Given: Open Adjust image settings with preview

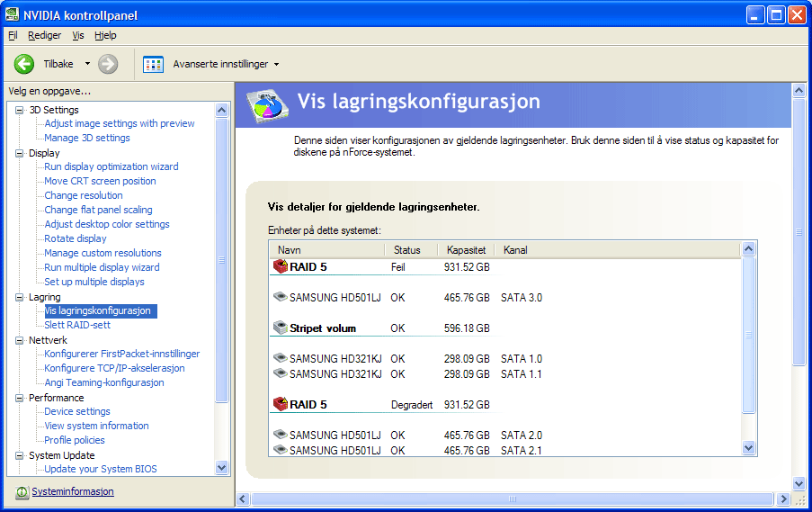Looking at the screenshot, I should pos(120,123).
